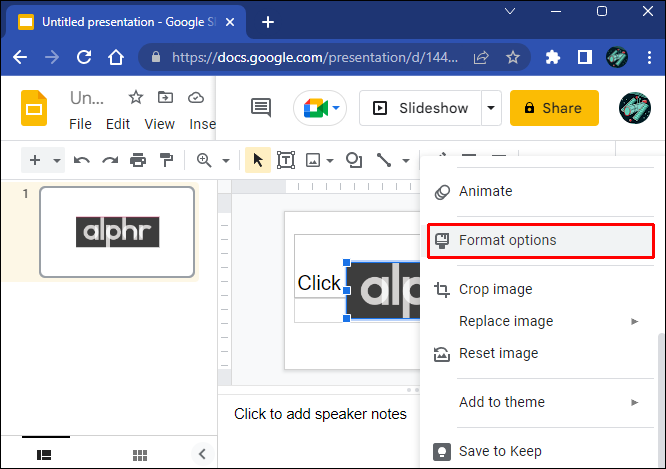This screenshot has width=666, height=469.
Task: Open browser Extensions puzzle icon
Action: [553, 57]
